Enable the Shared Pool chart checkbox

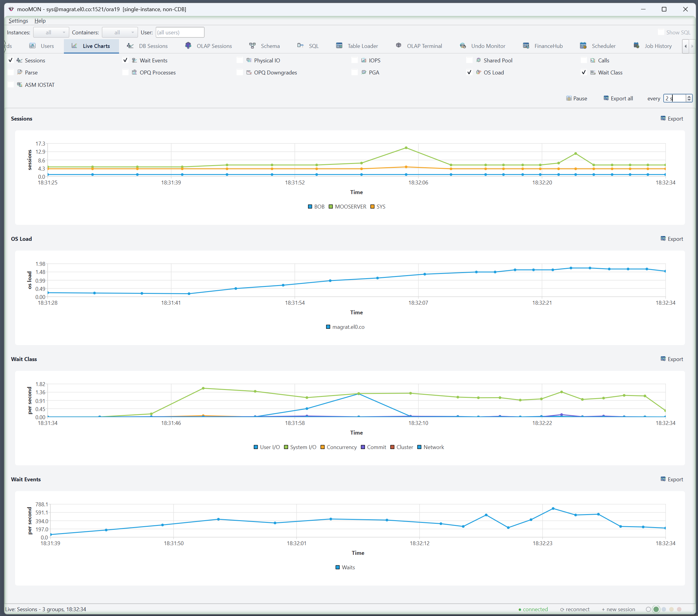click(469, 60)
